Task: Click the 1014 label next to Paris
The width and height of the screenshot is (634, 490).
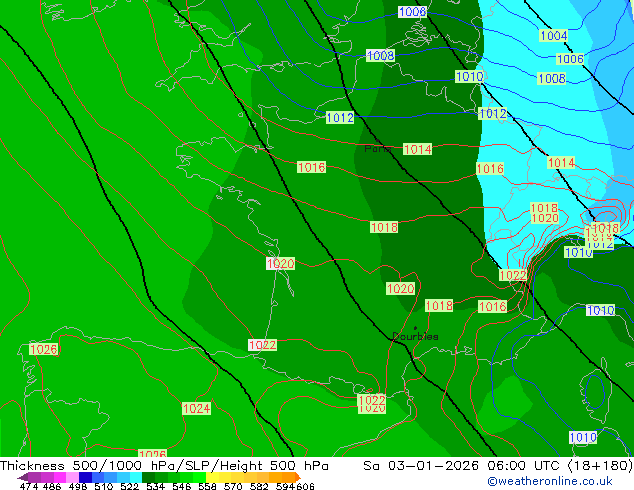Action: [417, 149]
